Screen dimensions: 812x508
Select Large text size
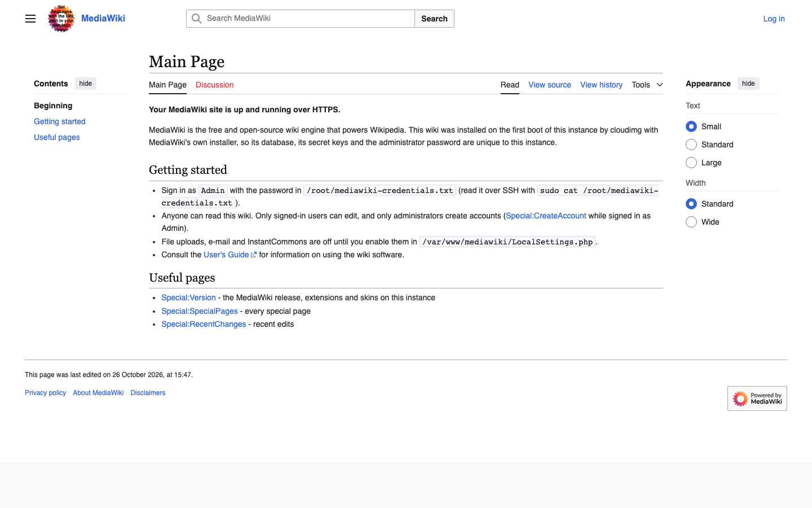(x=691, y=163)
